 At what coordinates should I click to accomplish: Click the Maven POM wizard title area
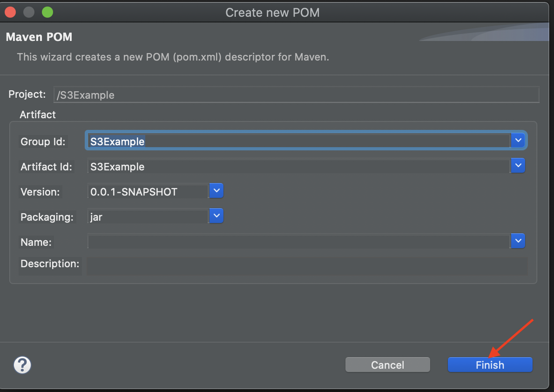tap(39, 36)
